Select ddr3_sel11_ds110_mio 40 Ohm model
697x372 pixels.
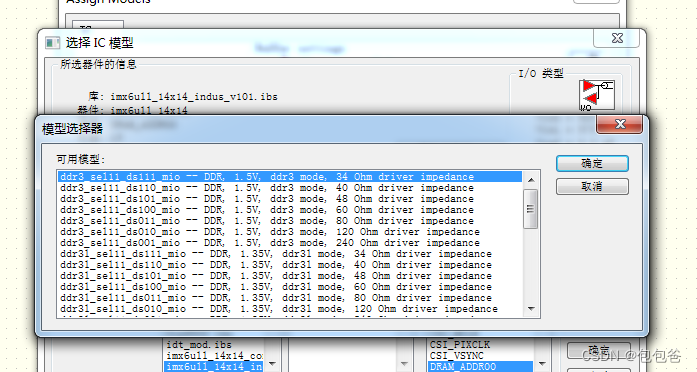tap(290, 188)
